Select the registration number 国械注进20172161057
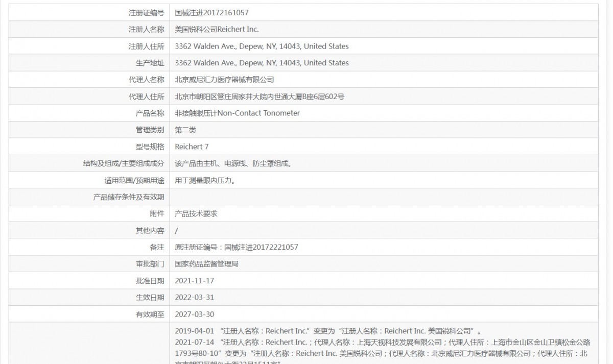The height and width of the screenshot is (364, 613). pos(211,13)
